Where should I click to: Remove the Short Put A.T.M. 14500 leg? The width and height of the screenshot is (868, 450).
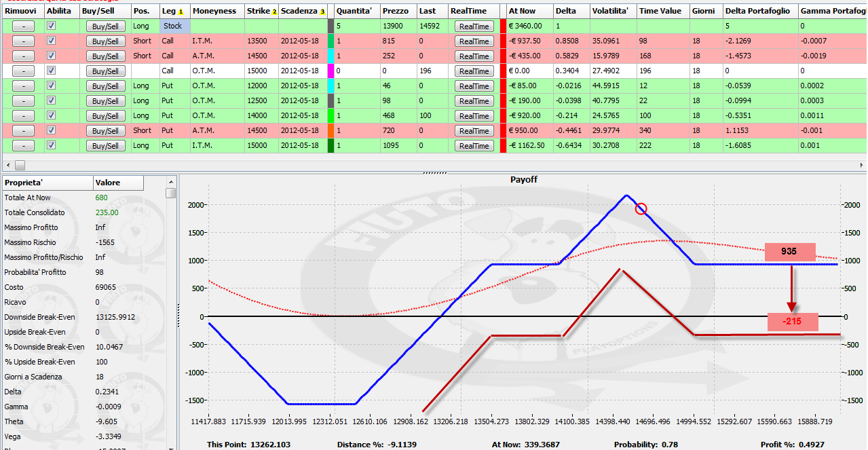click(x=23, y=131)
